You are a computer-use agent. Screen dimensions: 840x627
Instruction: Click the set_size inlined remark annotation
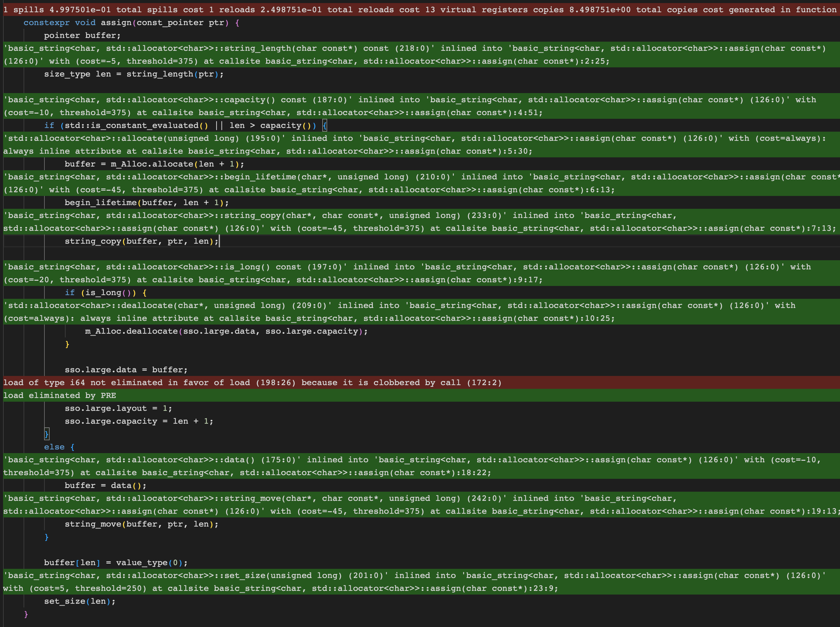[x=422, y=582]
